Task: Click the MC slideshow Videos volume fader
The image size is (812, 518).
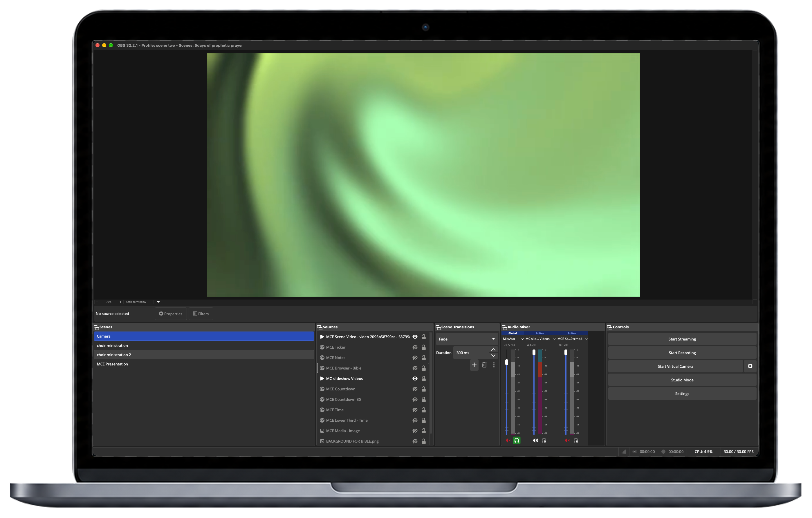Action: coord(534,352)
